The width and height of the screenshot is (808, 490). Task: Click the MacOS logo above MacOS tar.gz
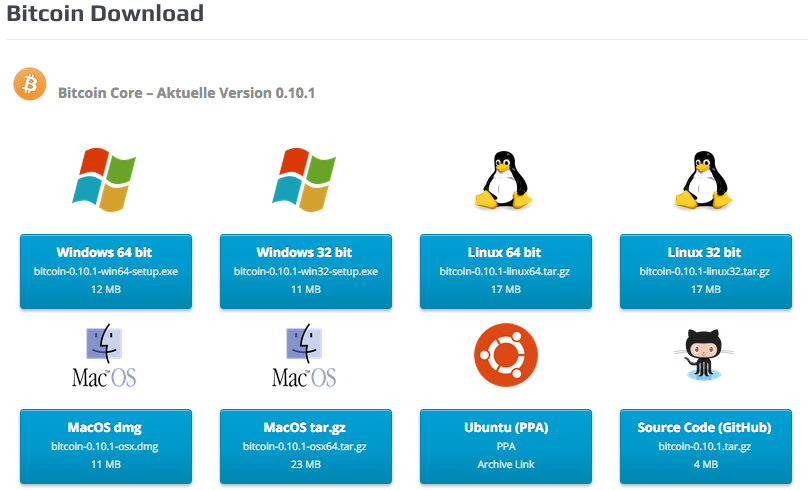[305, 356]
